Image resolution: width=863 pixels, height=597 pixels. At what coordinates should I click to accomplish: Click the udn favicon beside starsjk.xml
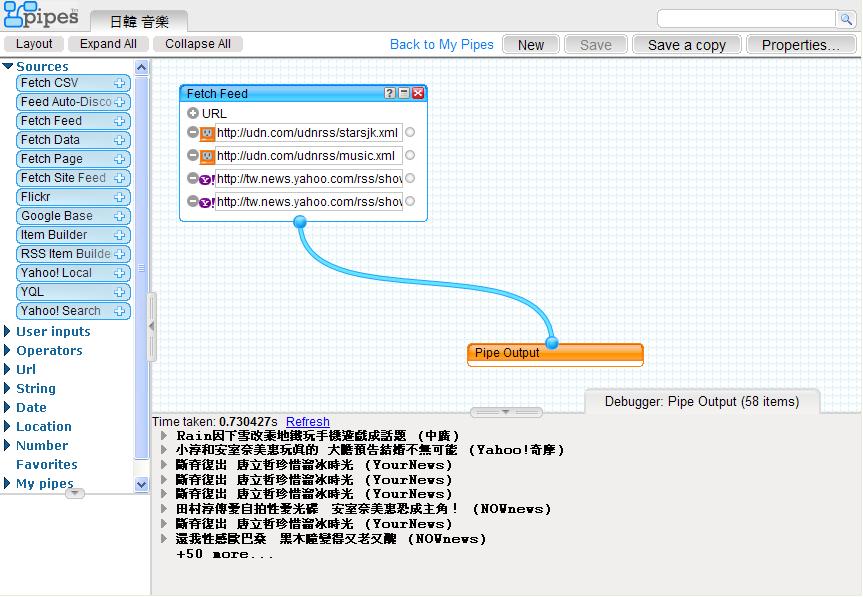tap(207, 133)
